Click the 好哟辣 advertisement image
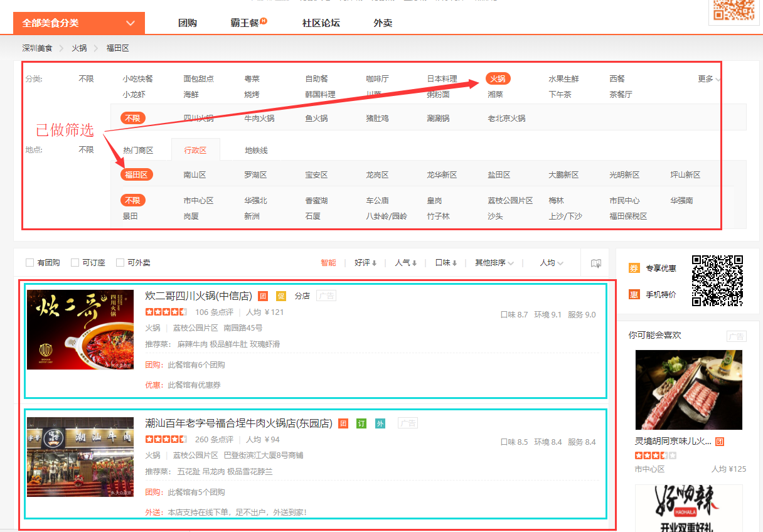 [x=689, y=508]
